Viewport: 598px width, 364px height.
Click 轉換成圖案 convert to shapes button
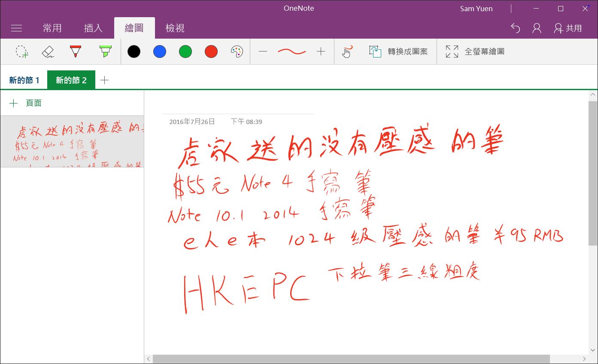(398, 52)
